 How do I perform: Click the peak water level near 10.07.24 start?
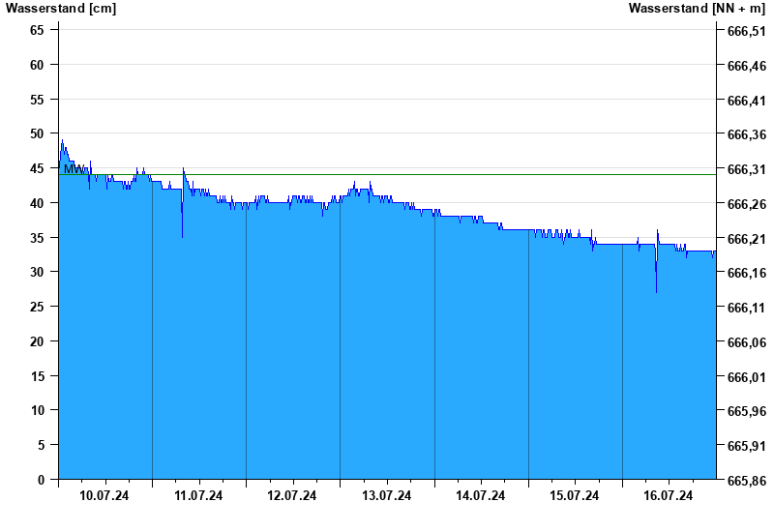pos(62,140)
